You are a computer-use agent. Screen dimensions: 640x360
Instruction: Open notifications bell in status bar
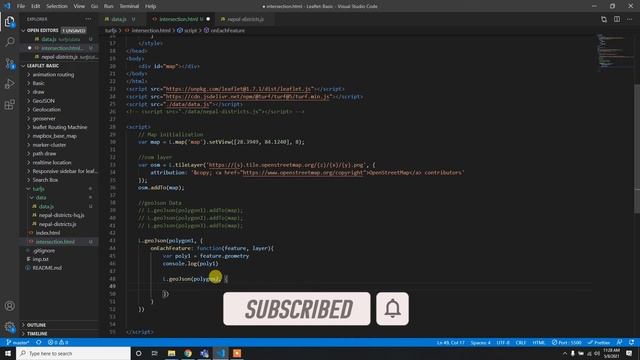pyautogui.click(x=631, y=342)
